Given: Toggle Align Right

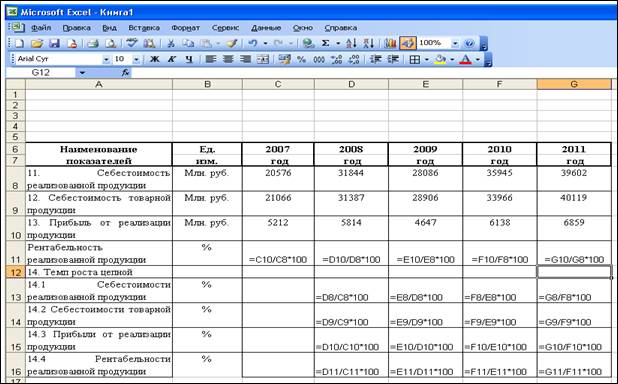Looking at the screenshot, I should pos(245,59).
